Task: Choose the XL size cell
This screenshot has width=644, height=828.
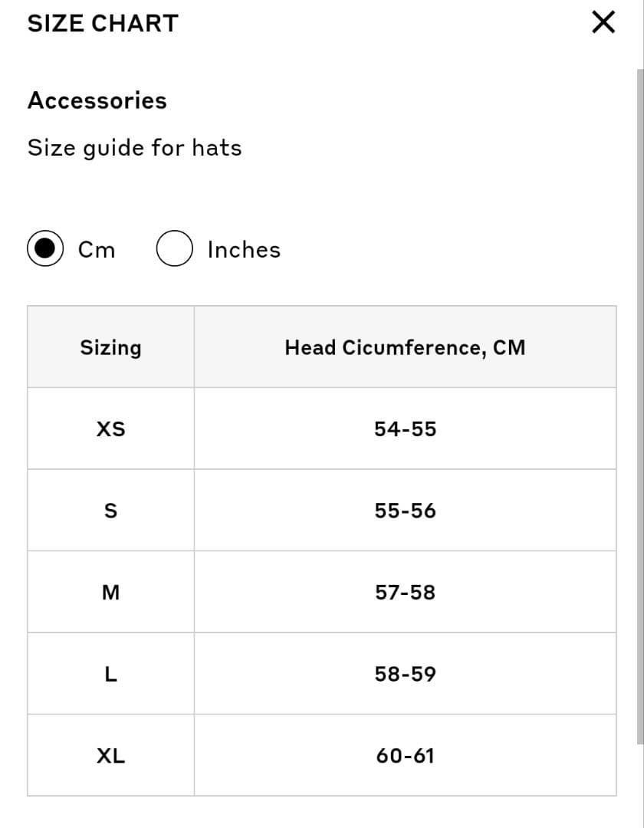Action: click(110, 756)
